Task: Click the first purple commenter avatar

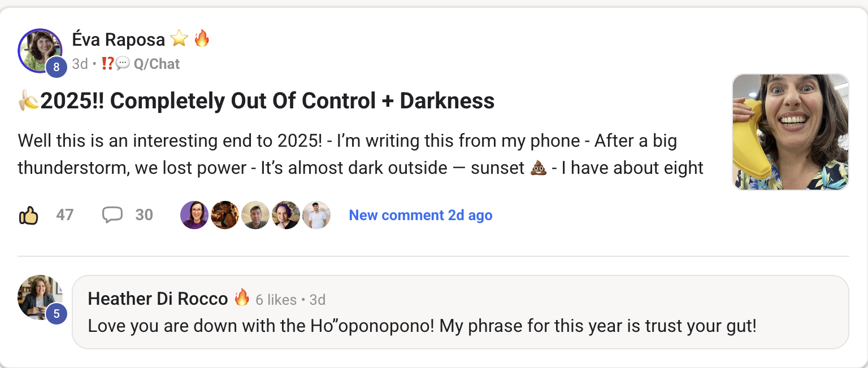Action: click(x=194, y=215)
